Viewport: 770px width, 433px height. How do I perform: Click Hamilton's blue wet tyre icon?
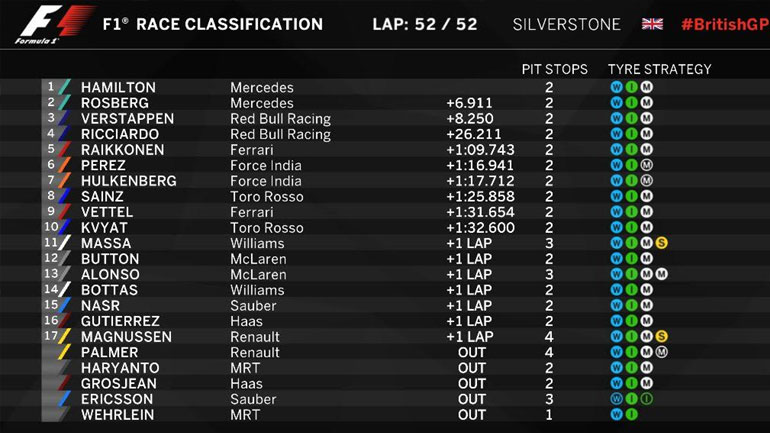point(617,87)
